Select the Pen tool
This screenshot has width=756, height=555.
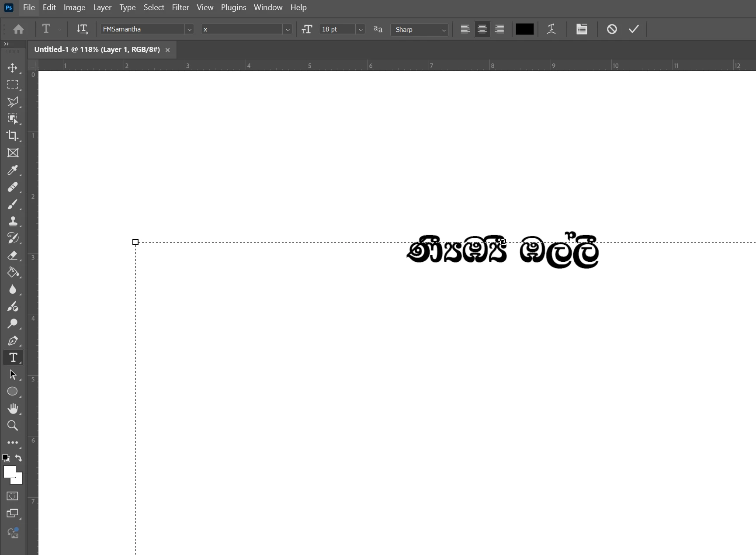coord(13,340)
